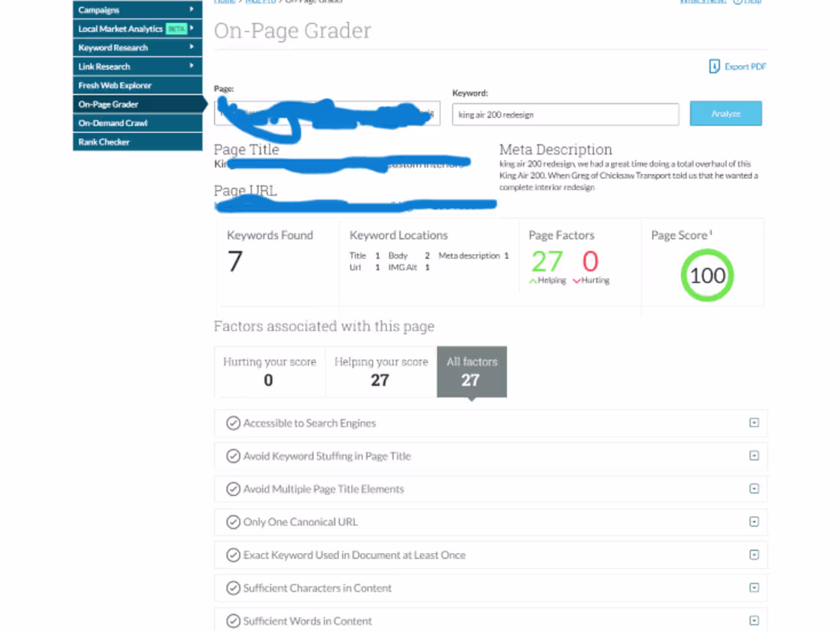Click checkmark icon beside Exact Keyword Used in Document
840x631 pixels.
[233, 555]
